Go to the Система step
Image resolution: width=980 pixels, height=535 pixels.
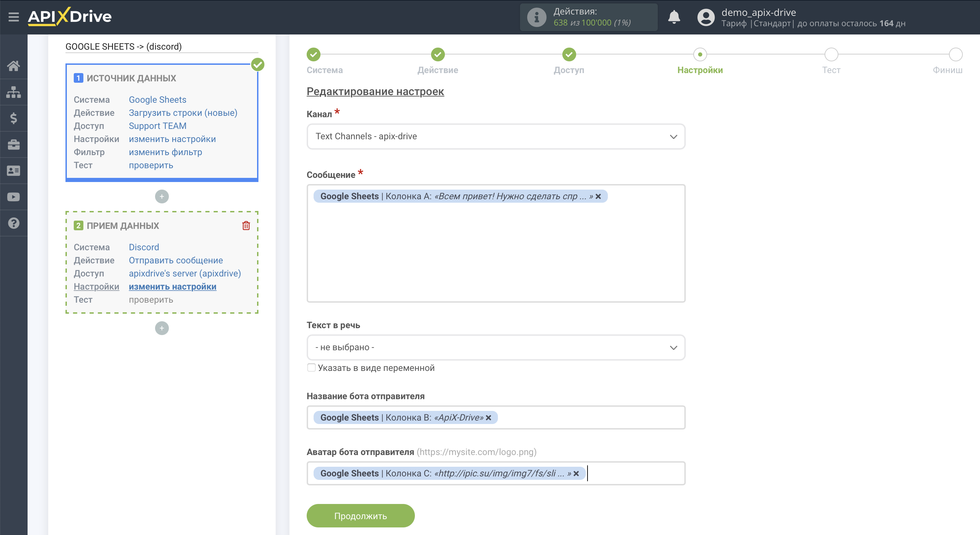[314, 55]
